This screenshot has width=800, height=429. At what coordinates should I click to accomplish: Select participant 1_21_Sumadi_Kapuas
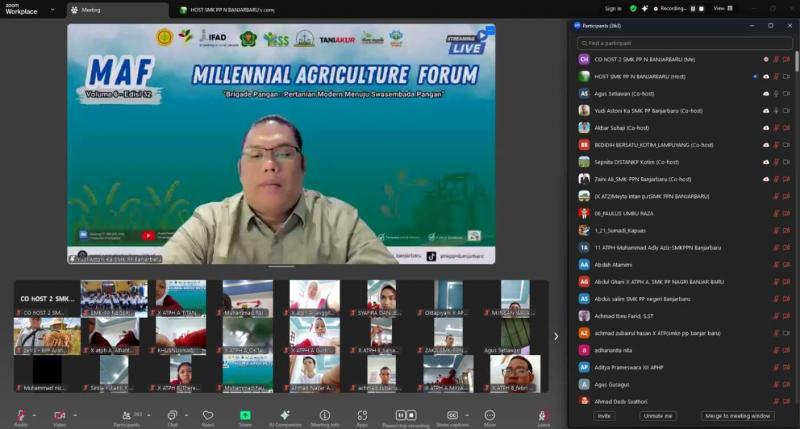point(684,231)
